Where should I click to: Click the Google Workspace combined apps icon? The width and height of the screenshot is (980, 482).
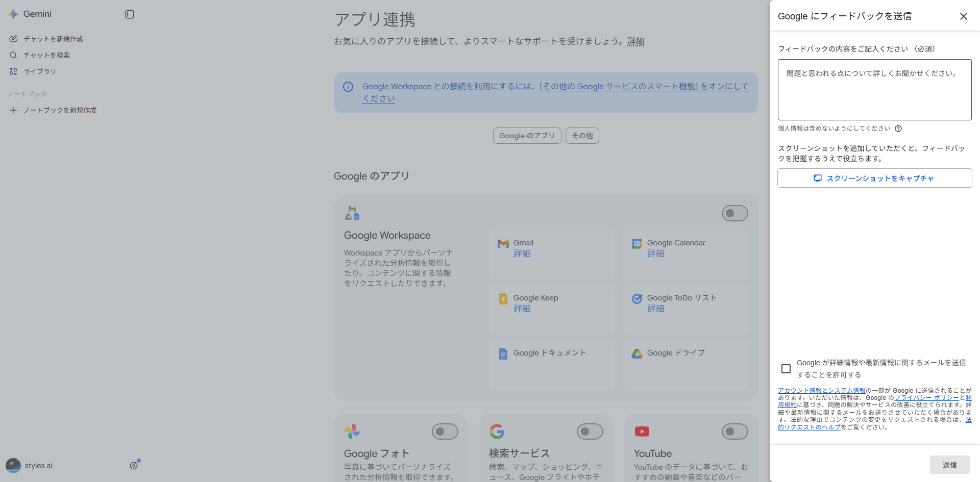pos(352,213)
